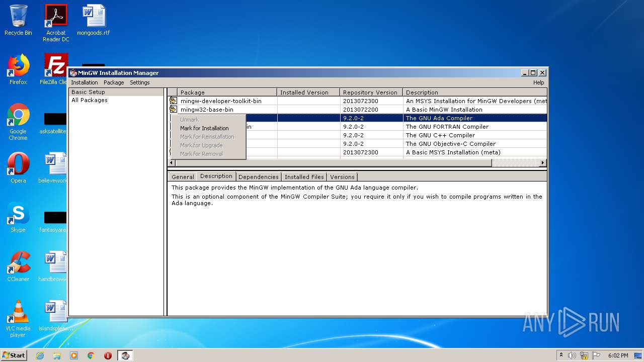Open the Installation menu
The width and height of the screenshot is (644, 362).
pos(85,82)
